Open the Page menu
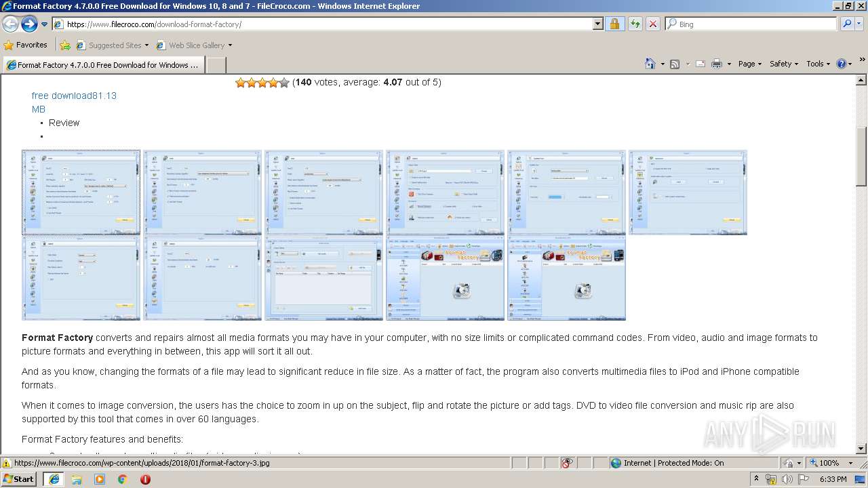 pyautogui.click(x=750, y=64)
